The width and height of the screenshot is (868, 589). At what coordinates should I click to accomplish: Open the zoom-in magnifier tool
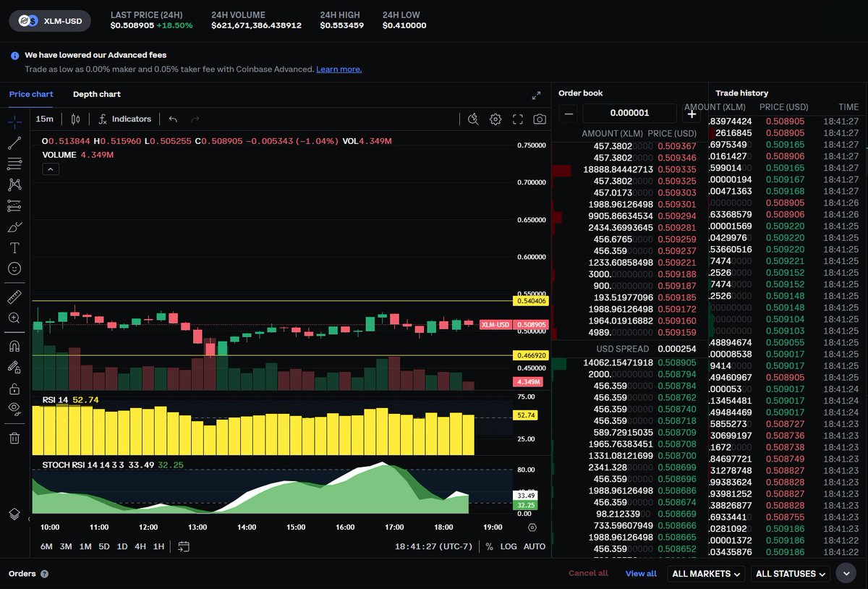coord(15,318)
